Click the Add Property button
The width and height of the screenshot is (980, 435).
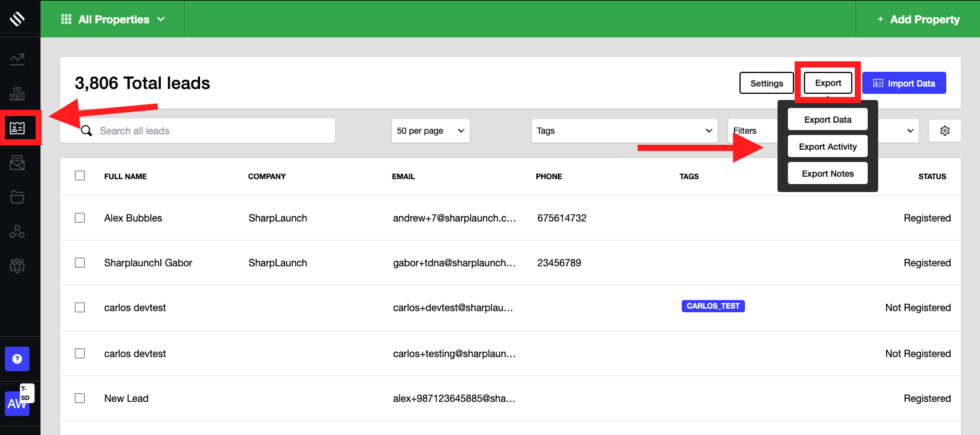tap(918, 20)
